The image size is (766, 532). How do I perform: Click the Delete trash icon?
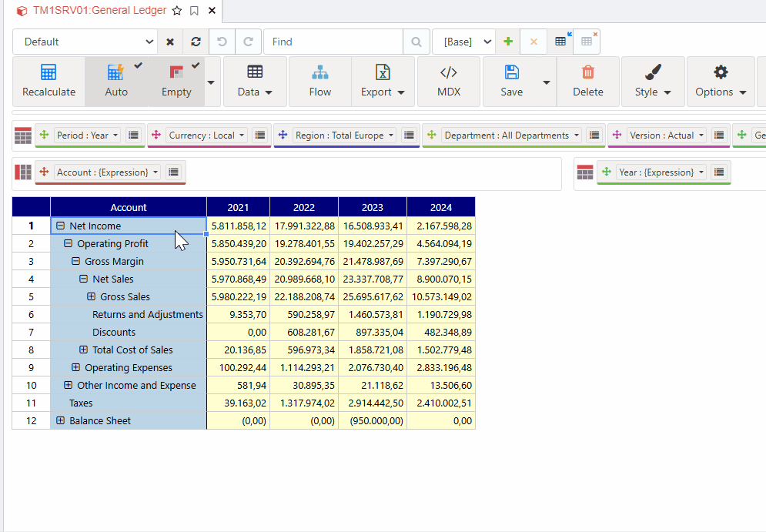point(588,72)
